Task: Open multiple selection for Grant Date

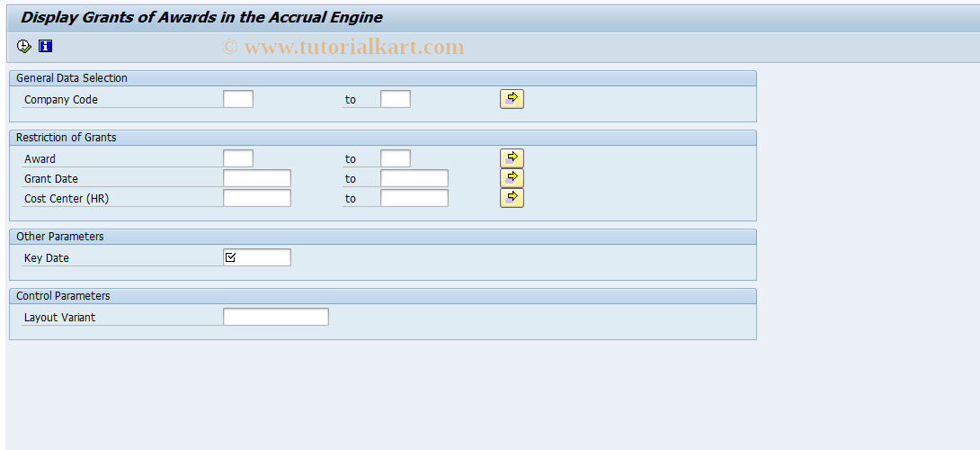Action: pyautogui.click(x=512, y=178)
